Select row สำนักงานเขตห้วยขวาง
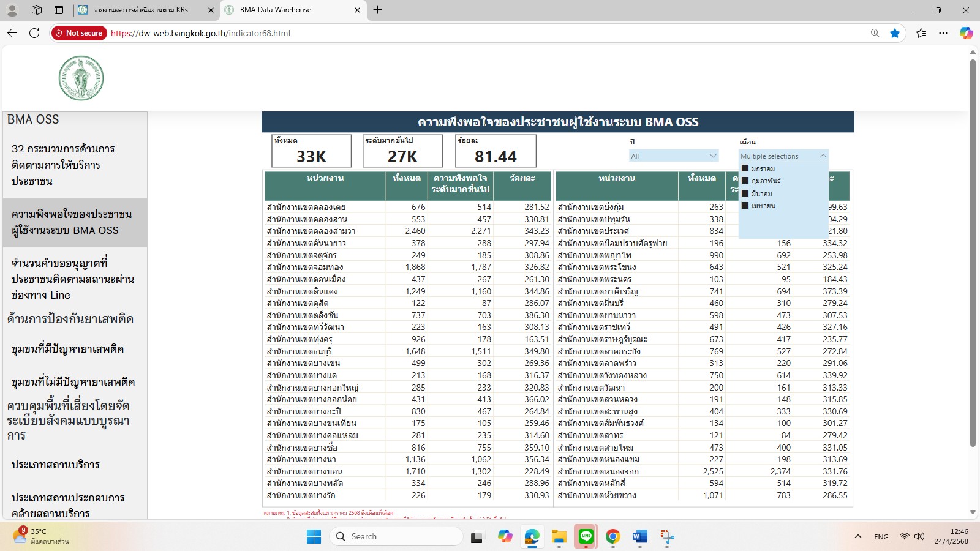The width and height of the screenshot is (980, 551). [x=703, y=495]
